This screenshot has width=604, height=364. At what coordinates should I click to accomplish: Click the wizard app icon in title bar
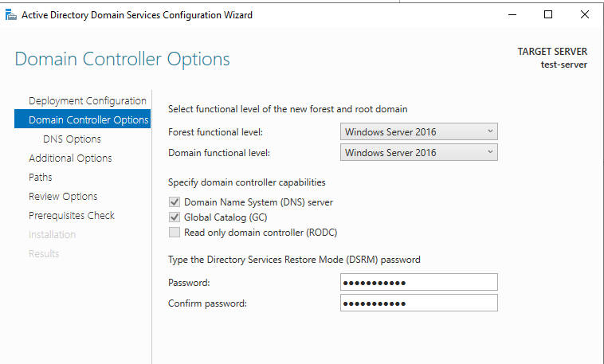pyautogui.click(x=11, y=15)
